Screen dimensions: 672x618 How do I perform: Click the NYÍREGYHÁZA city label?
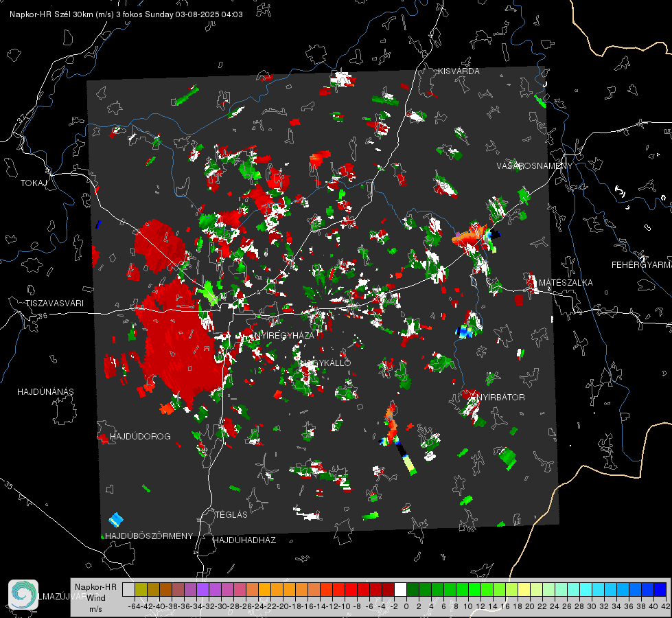[x=284, y=335]
